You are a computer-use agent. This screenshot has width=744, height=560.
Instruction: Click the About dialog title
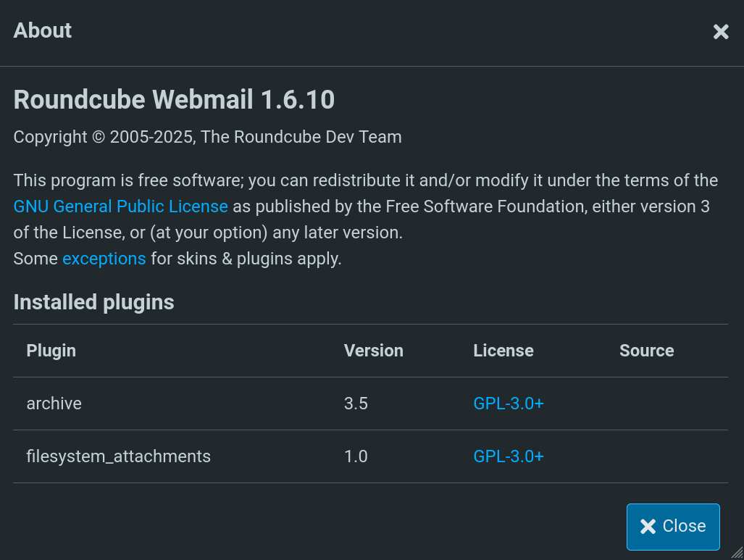[x=43, y=30]
